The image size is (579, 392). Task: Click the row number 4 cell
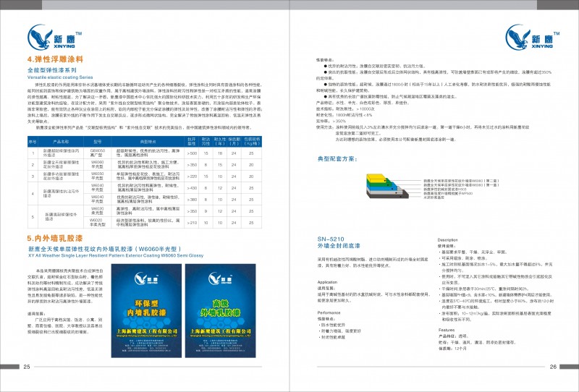coord(33,193)
